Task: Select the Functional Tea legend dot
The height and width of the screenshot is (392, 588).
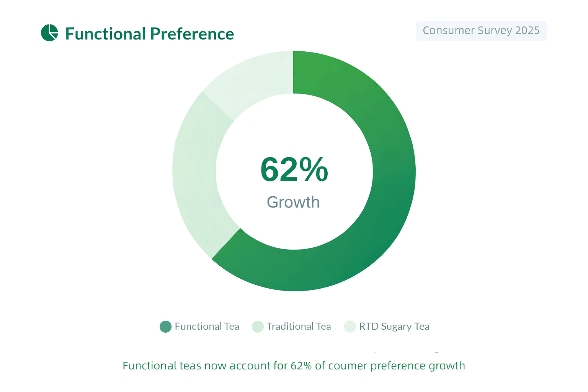Action: click(x=165, y=327)
